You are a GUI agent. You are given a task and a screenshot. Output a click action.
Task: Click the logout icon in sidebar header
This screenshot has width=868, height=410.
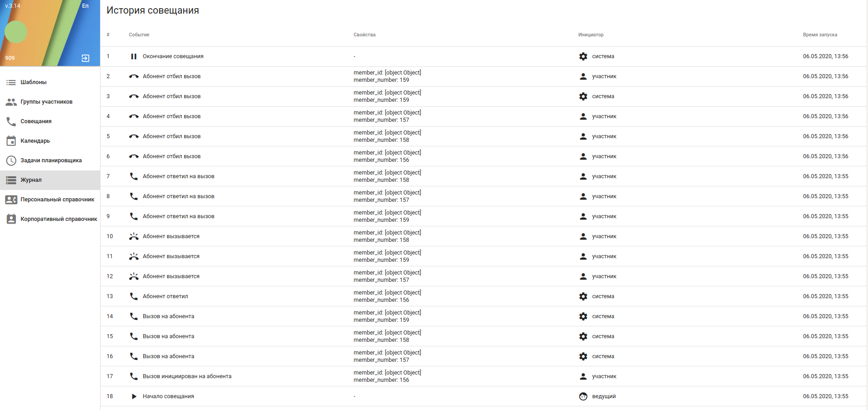click(85, 58)
